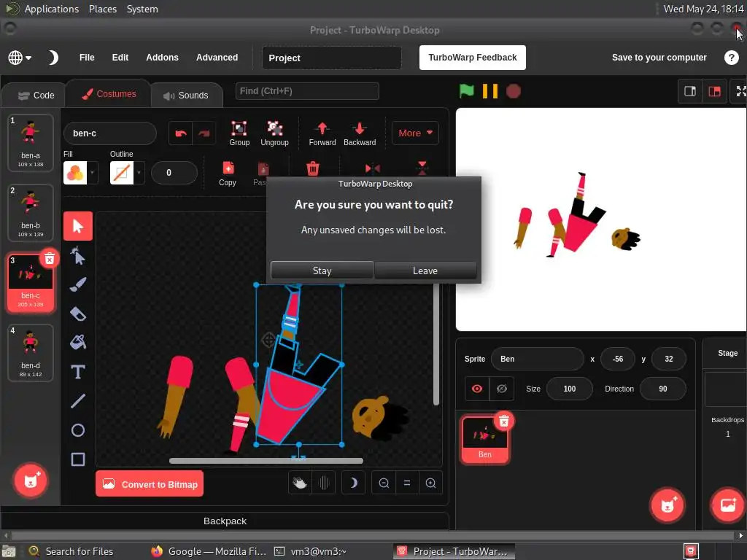The width and height of the screenshot is (747, 560).
Task: Click the Copy icon
Action: click(x=228, y=174)
